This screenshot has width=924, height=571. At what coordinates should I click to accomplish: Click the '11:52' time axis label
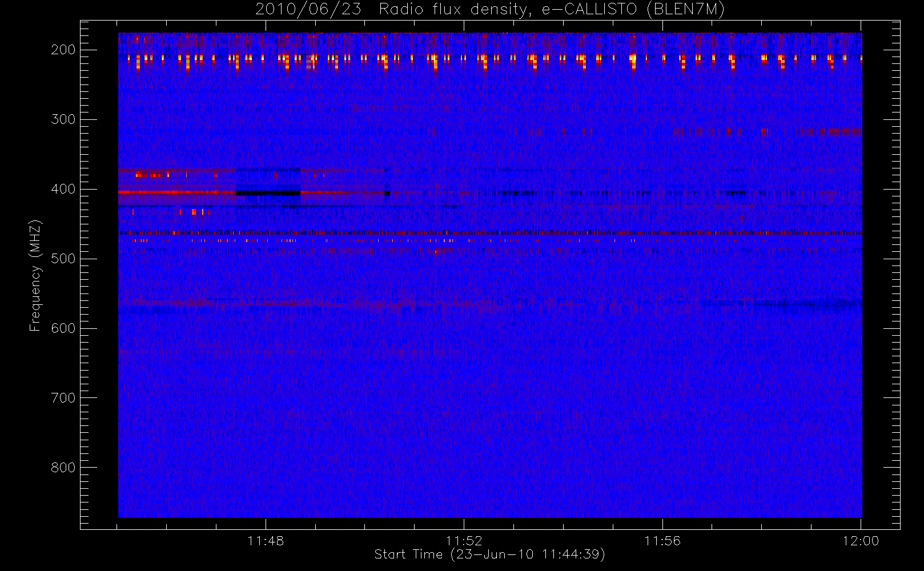point(464,541)
